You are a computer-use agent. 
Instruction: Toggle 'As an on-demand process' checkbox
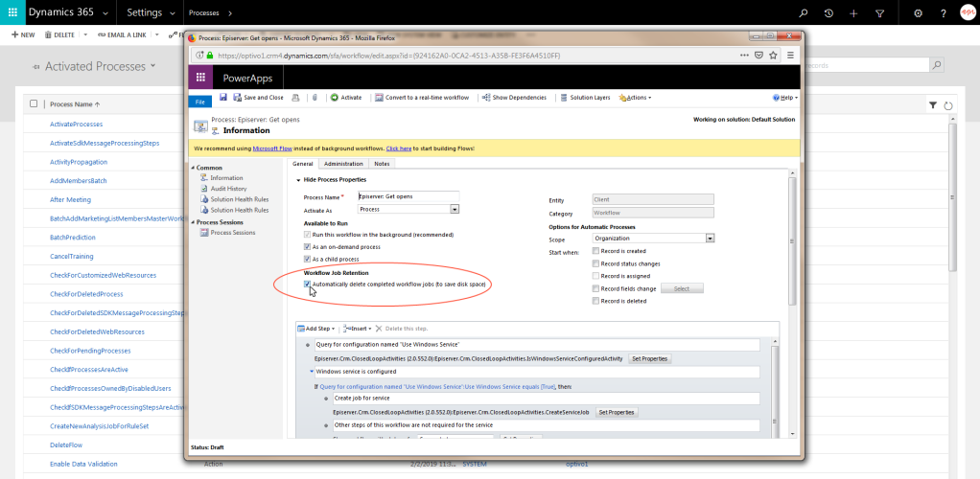point(307,246)
